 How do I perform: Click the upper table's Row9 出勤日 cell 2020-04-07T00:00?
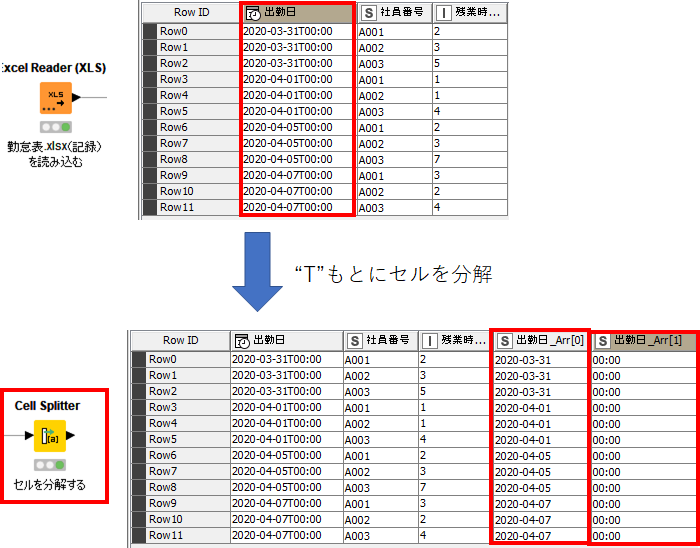(x=298, y=176)
